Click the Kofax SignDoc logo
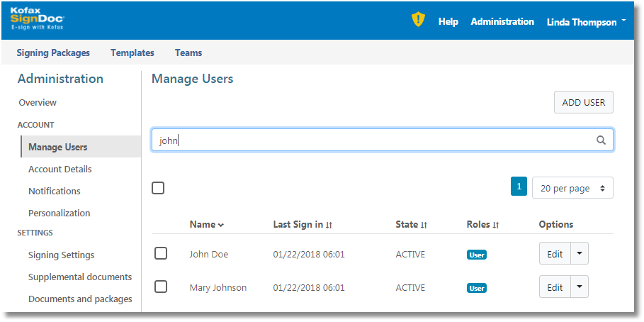The image size is (644, 322). (x=37, y=21)
